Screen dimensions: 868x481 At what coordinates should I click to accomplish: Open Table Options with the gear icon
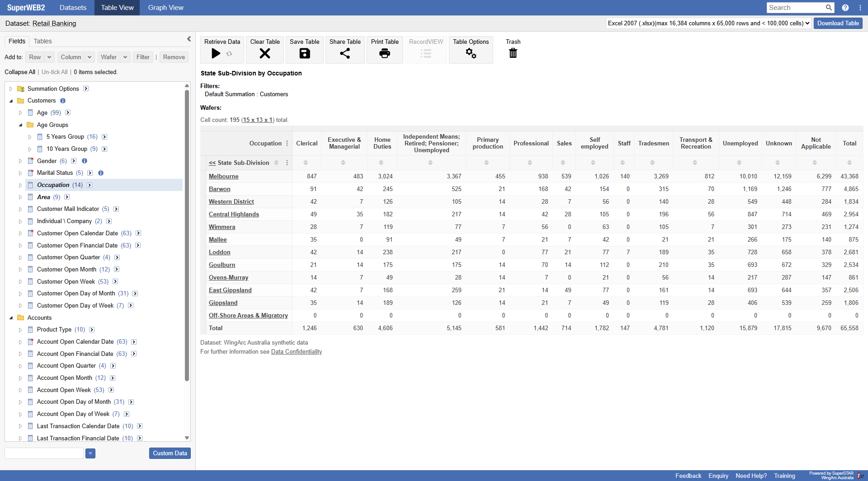(x=471, y=53)
